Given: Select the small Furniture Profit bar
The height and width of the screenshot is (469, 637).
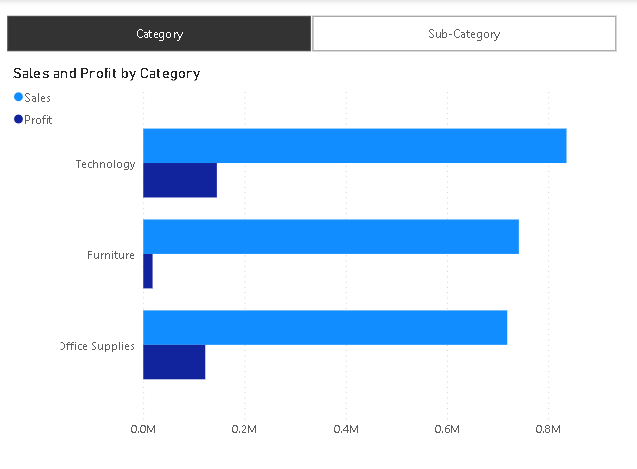Looking at the screenshot, I should [x=148, y=271].
